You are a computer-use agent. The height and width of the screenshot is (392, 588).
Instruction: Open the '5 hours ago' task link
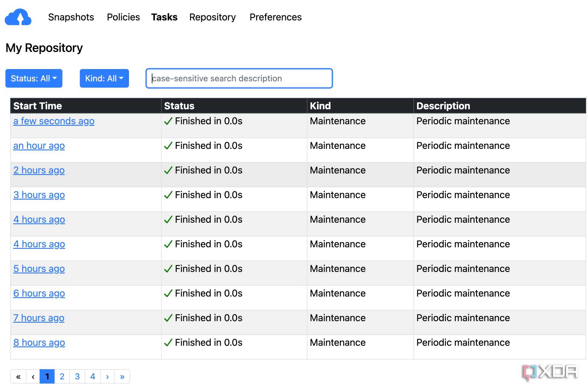click(x=39, y=269)
